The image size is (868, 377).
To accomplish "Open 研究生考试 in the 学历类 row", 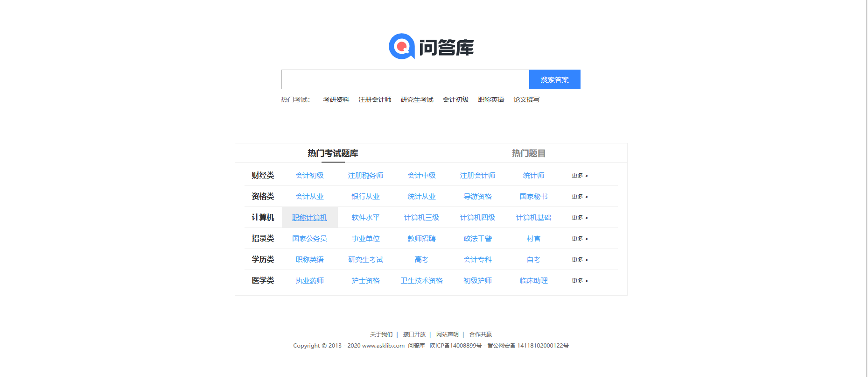I will coord(365,260).
